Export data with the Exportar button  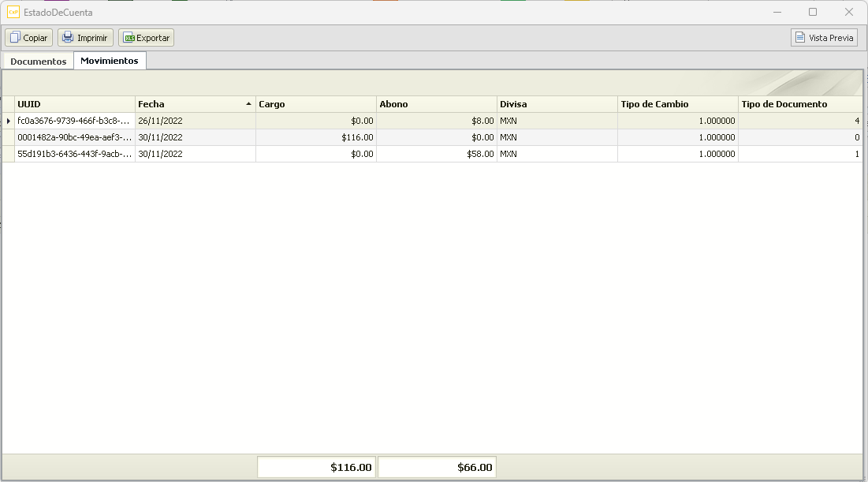point(146,38)
